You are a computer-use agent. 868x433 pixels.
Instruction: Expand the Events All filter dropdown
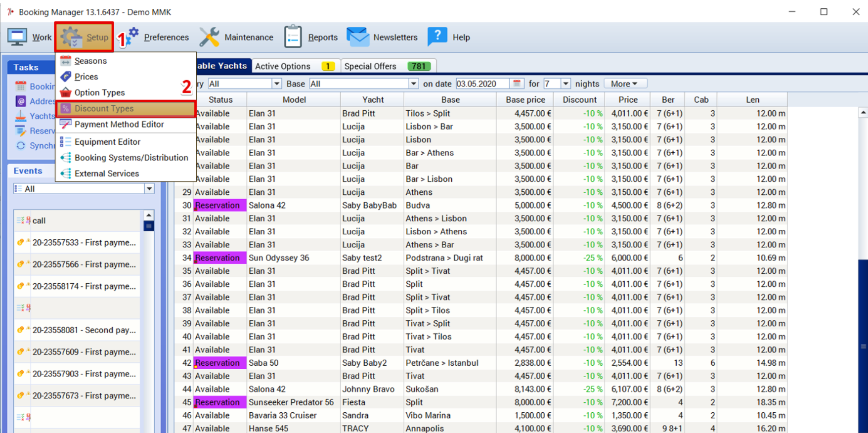[149, 189]
